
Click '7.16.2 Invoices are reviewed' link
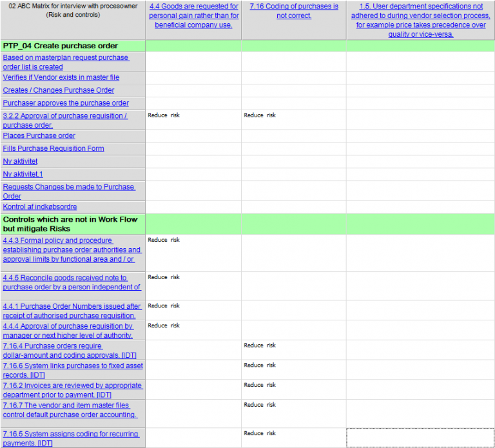[73, 390]
